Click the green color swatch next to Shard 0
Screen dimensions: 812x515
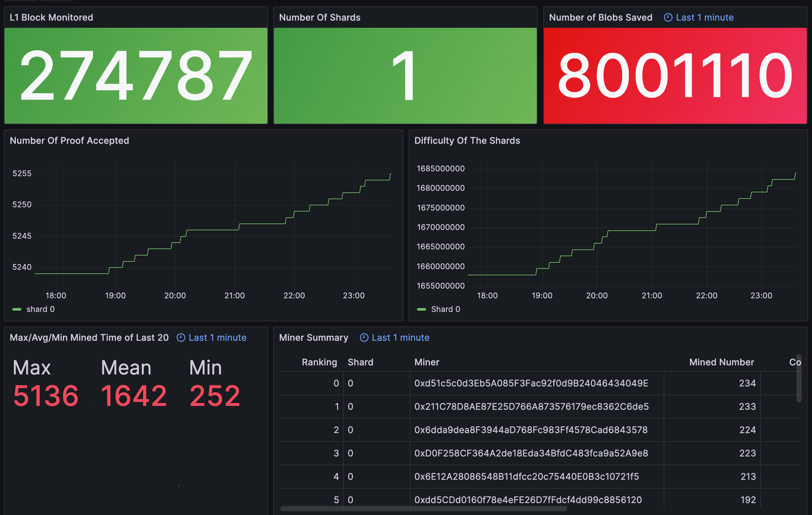click(x=420, y=309)
